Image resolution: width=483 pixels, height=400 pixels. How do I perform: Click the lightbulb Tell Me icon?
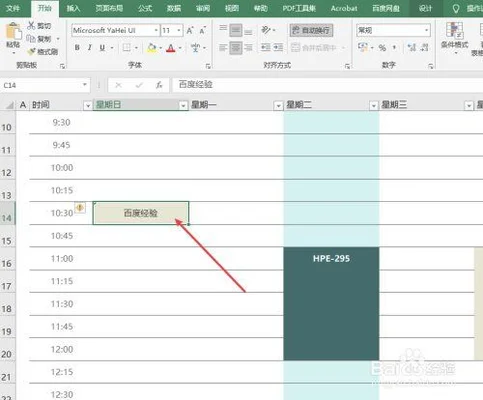click(x=456, y=8)
